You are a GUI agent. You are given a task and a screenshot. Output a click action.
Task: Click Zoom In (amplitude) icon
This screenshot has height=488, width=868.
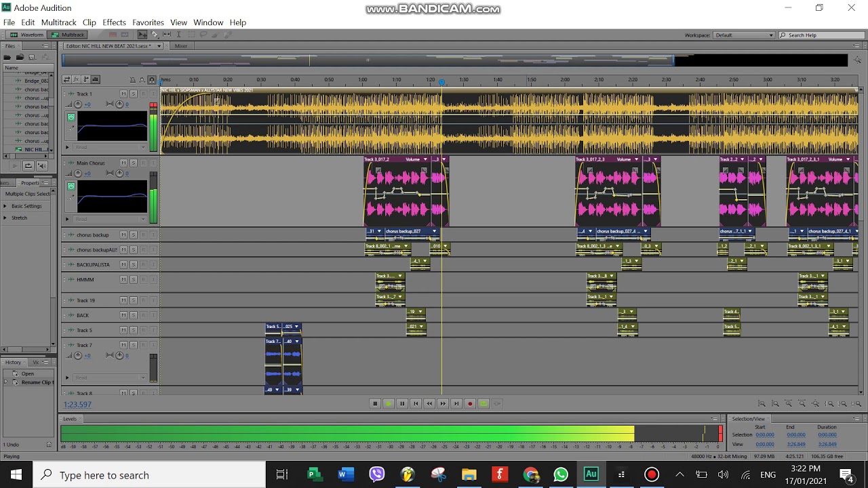tap(762, 403)
